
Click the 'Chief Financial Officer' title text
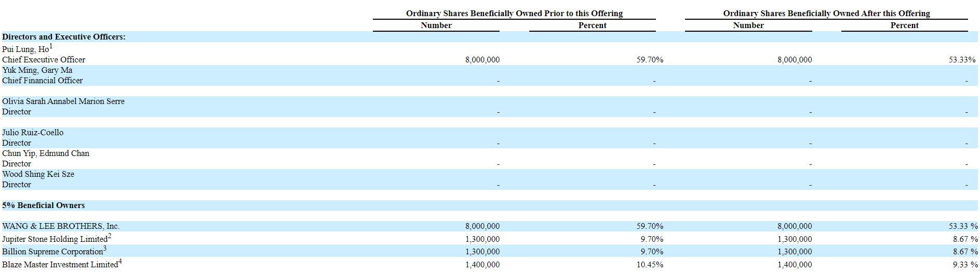click(x=42, y=81)
